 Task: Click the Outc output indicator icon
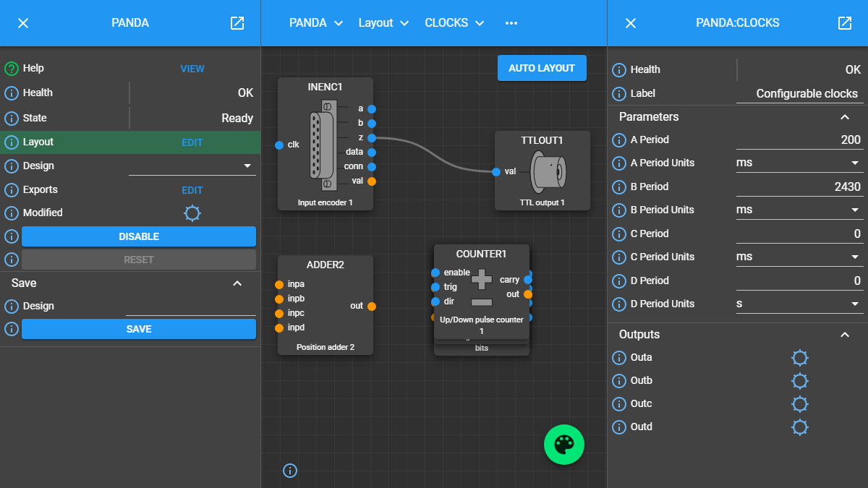(799, 404)
